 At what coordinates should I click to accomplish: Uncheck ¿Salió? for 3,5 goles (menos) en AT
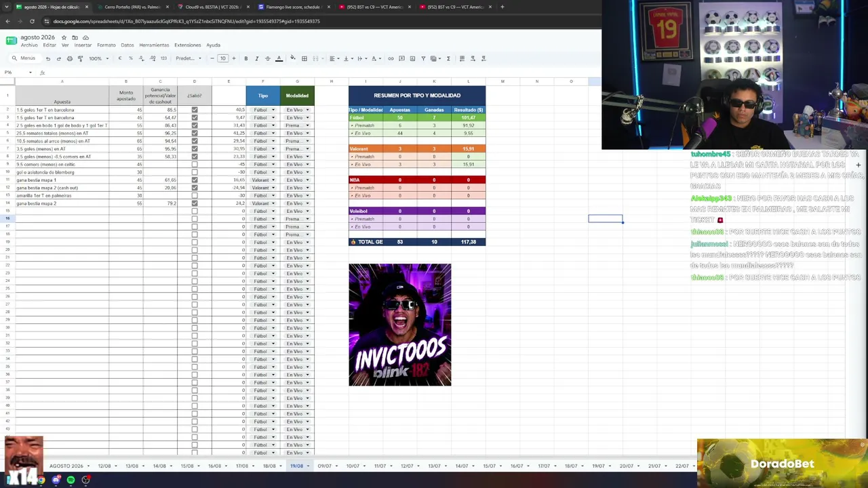pos(195,148)
